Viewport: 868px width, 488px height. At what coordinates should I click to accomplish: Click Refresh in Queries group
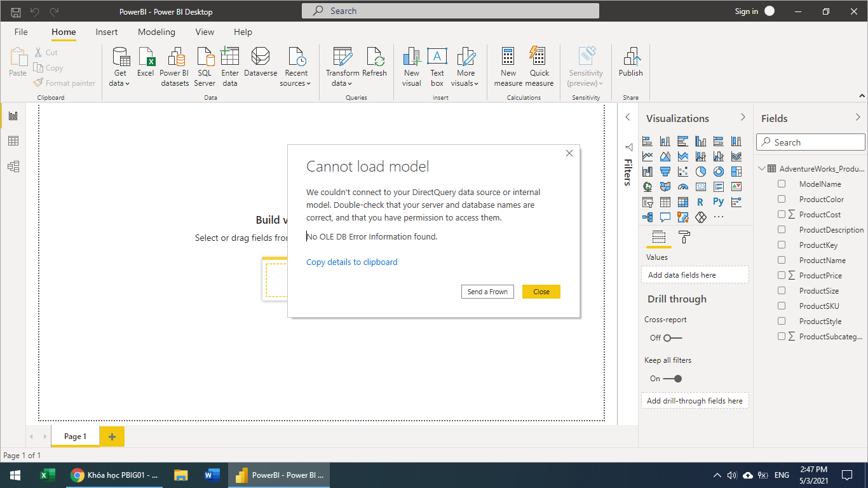point(374,63)
